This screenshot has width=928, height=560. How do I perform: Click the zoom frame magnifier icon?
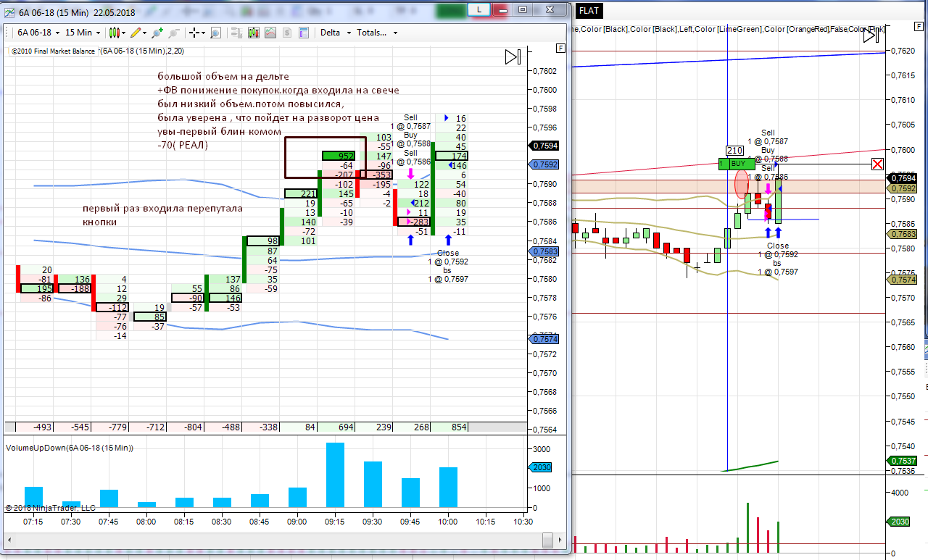215,33
